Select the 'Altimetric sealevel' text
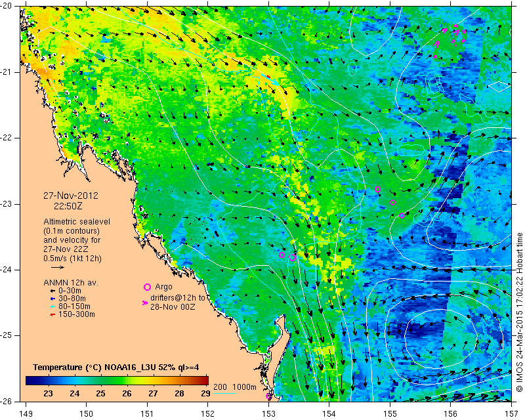Image resolution: width=525 pixels, height=420 pixels. 77,222
